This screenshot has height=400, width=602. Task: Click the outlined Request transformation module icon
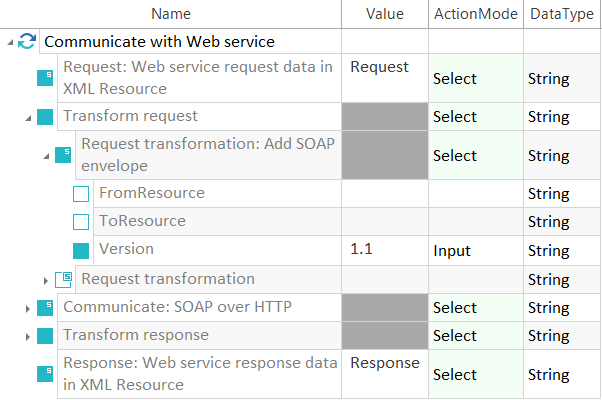[63, 279]
